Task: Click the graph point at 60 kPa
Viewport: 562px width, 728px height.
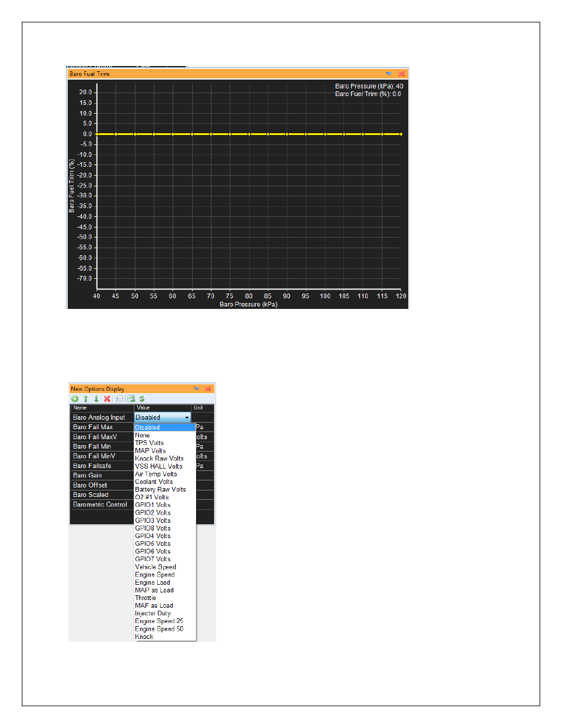Action: (x=173, y=134)
